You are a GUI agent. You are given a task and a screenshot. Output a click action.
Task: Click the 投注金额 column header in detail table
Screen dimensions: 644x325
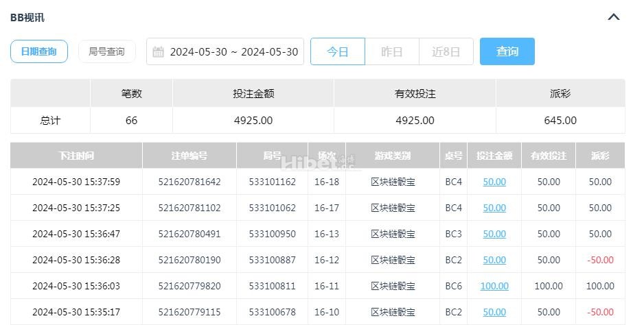(x=494, y=156)
